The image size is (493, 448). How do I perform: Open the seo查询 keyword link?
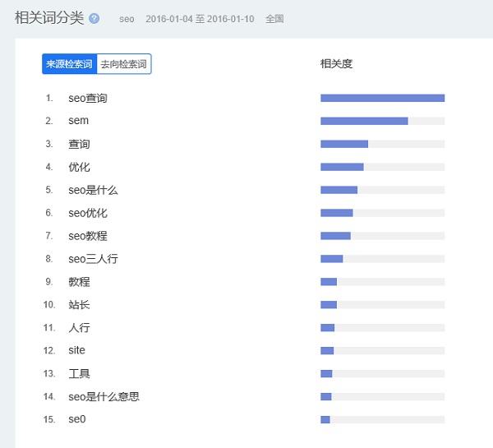(88, 98)
